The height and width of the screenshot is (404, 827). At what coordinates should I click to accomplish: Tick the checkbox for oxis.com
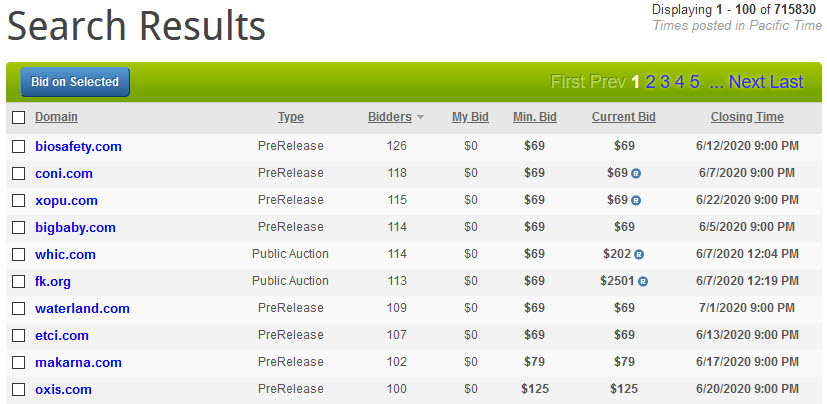click(x=18, y=390)
